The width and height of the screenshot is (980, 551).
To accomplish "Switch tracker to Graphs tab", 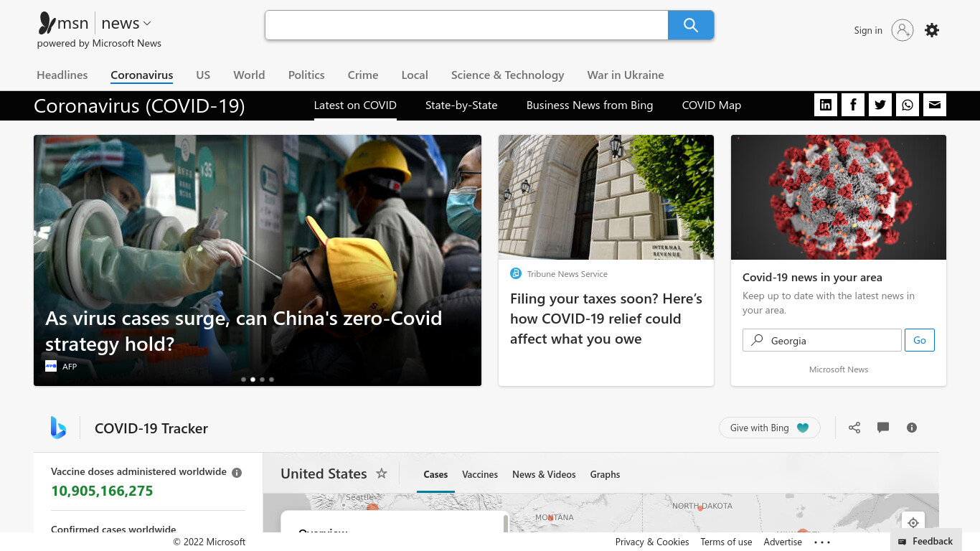I will pos(605,474).
